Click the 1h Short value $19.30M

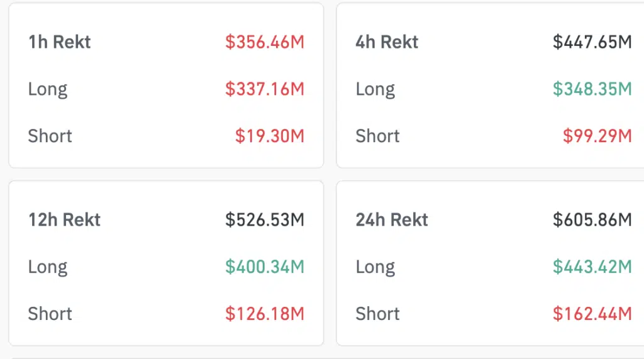270,136
